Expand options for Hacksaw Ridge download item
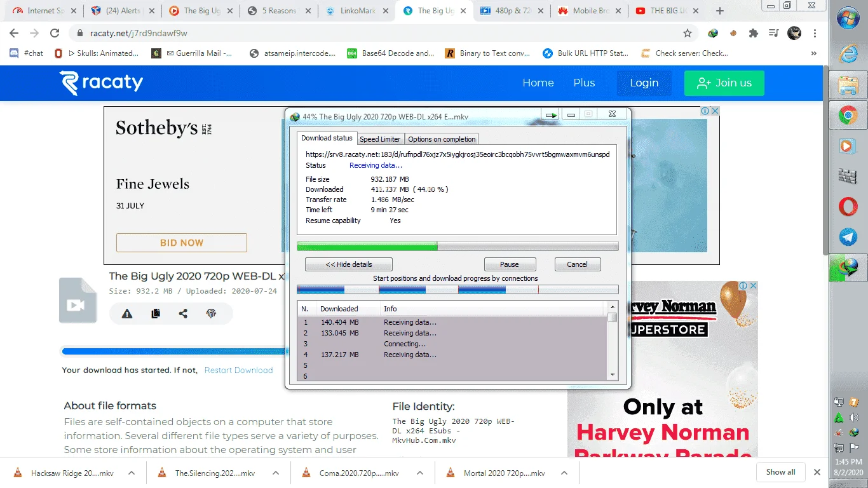 [132, 473]
